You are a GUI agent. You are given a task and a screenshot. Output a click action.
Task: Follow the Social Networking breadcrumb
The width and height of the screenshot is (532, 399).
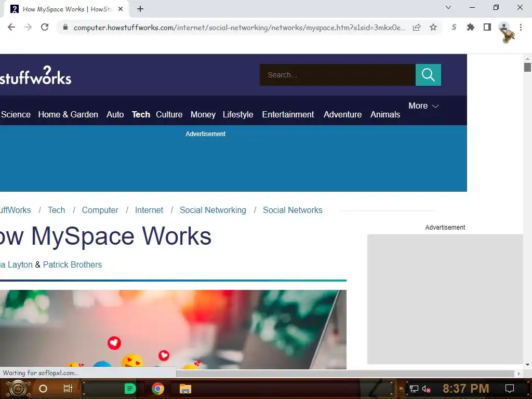[212, 210]
